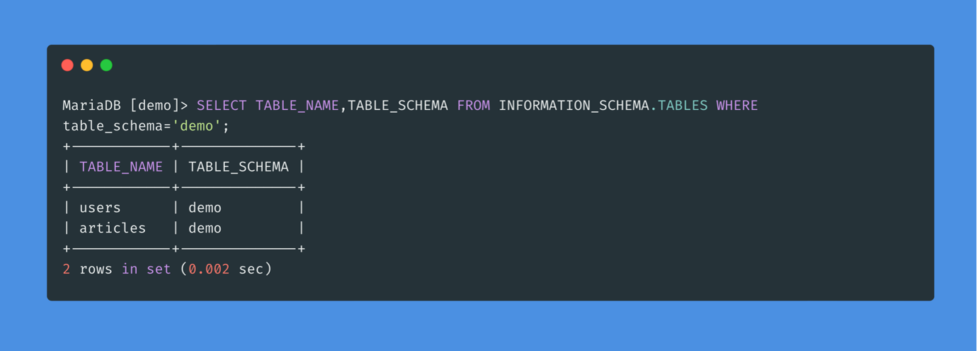Click the users table name cell
Image resolution: width=980 pixels, height=351 pixels.
click(x=100, y=208)
